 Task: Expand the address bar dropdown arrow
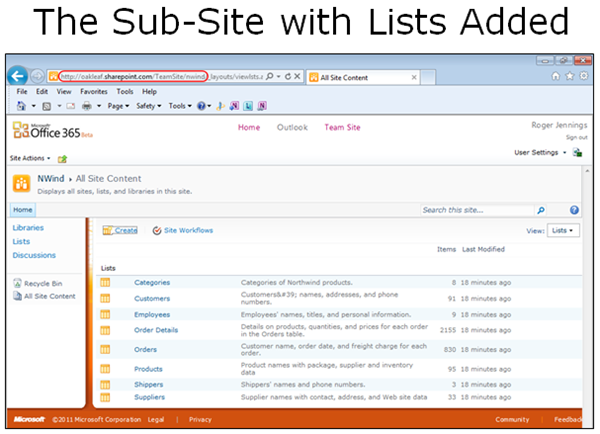click(279, 77)
